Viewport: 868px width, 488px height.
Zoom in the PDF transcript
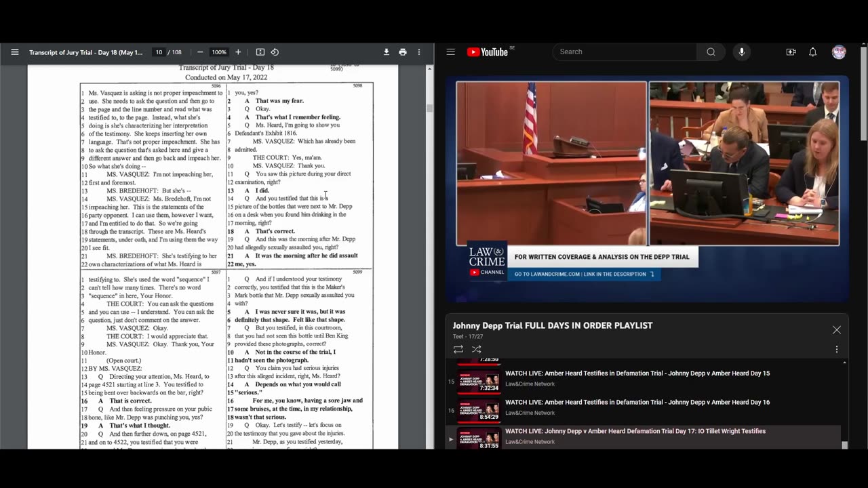[238, 52]
